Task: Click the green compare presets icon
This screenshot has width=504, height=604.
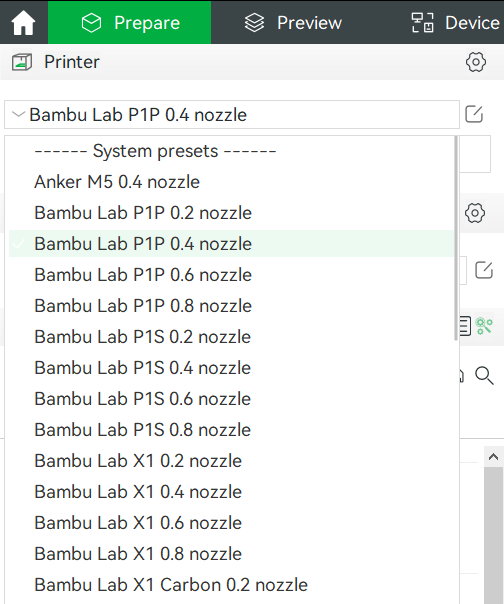Action: click(484, 326)
